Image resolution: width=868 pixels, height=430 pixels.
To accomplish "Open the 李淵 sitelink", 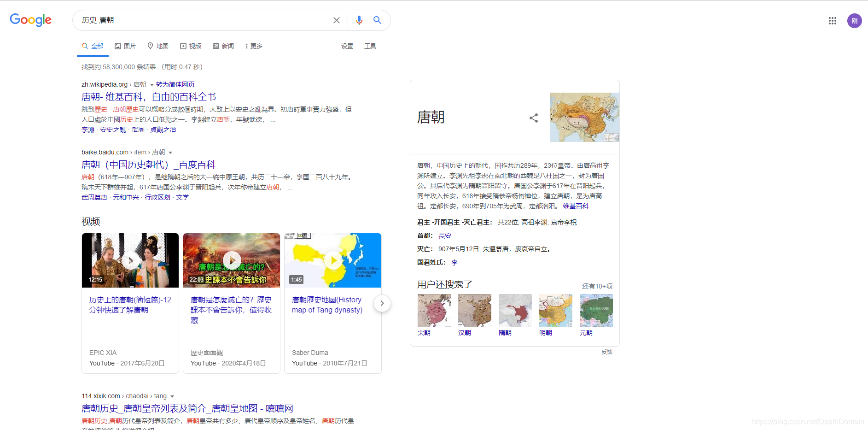I will point(88,130).
